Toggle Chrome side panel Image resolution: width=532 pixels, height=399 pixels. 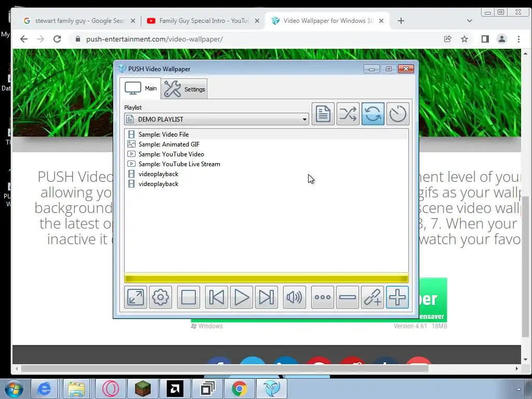[485, 39]
